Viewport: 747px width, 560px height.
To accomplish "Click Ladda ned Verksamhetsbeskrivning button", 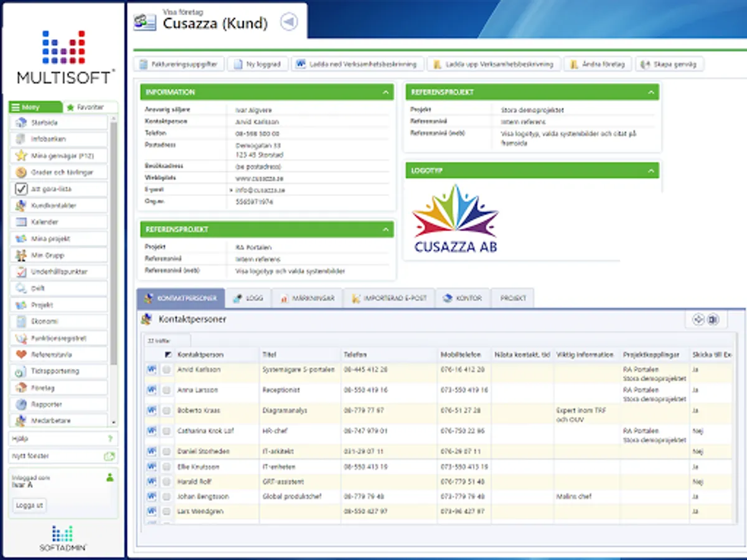I will click(358, 64).
